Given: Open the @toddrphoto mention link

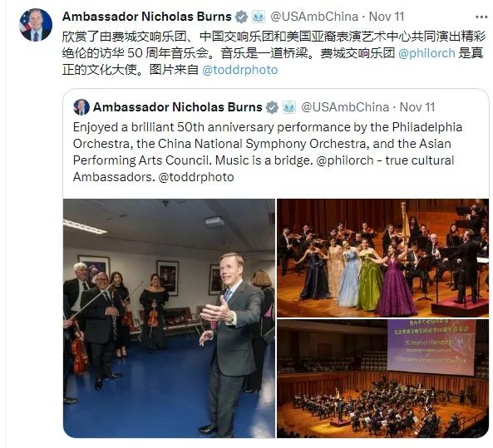Looking at the screenshot, I should 240,70.
